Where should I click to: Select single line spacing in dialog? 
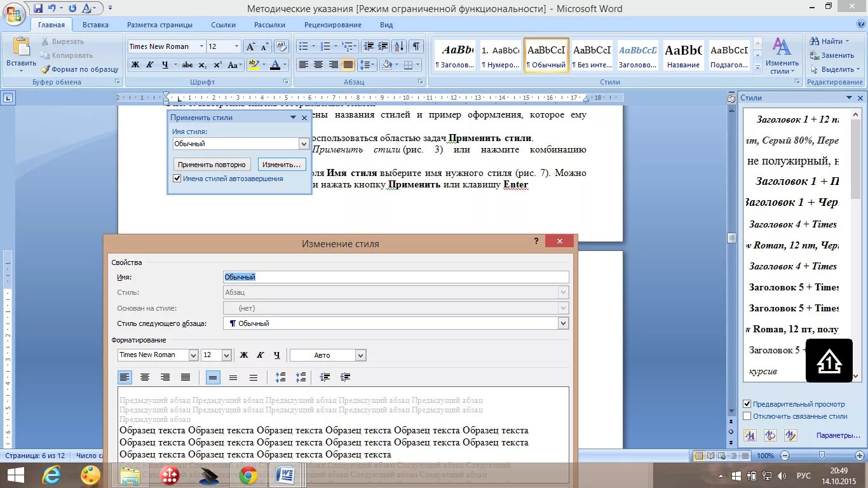[214, 377]
